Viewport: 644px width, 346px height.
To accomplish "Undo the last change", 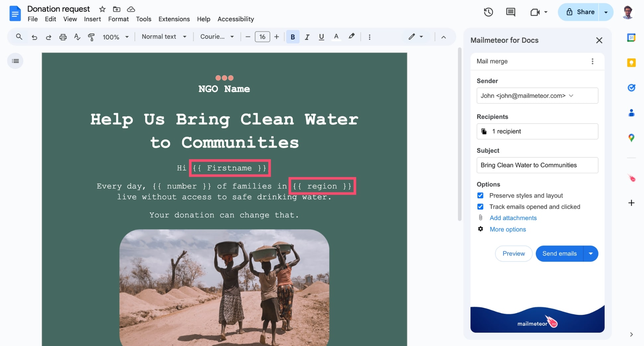I will [x=34, y=37].
